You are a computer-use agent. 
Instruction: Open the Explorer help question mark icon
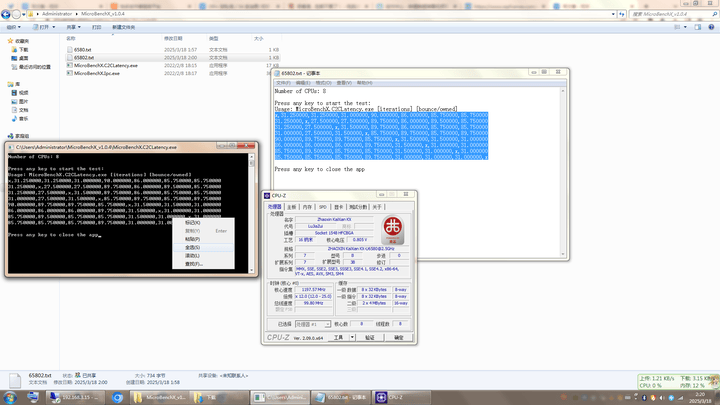click(x=711, y=27)
